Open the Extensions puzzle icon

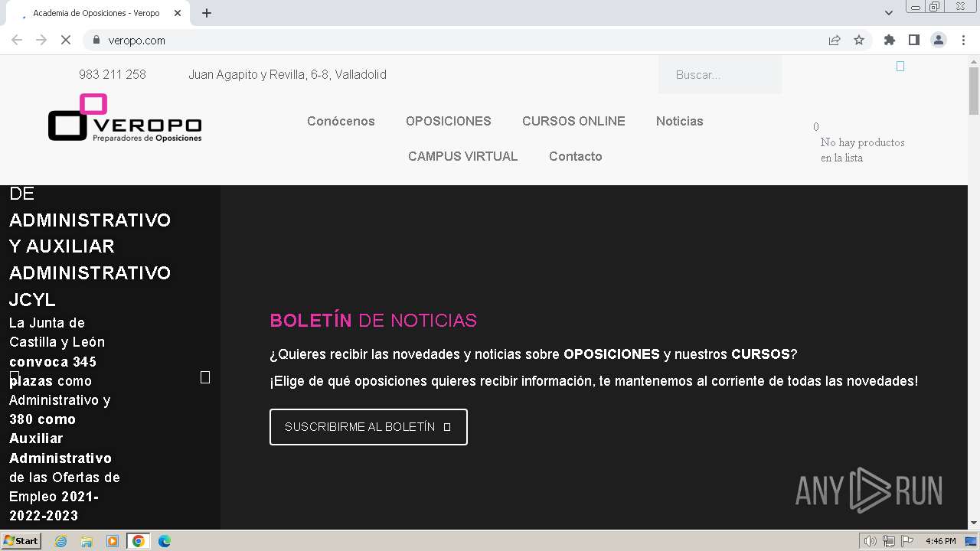click(889, 40)
